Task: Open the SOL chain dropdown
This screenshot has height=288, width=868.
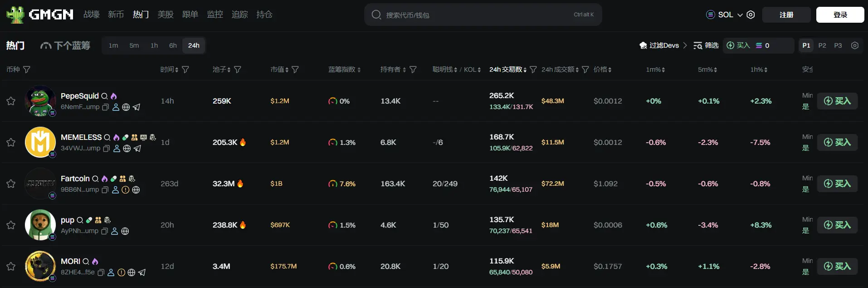Action: (x=725, y=15)
